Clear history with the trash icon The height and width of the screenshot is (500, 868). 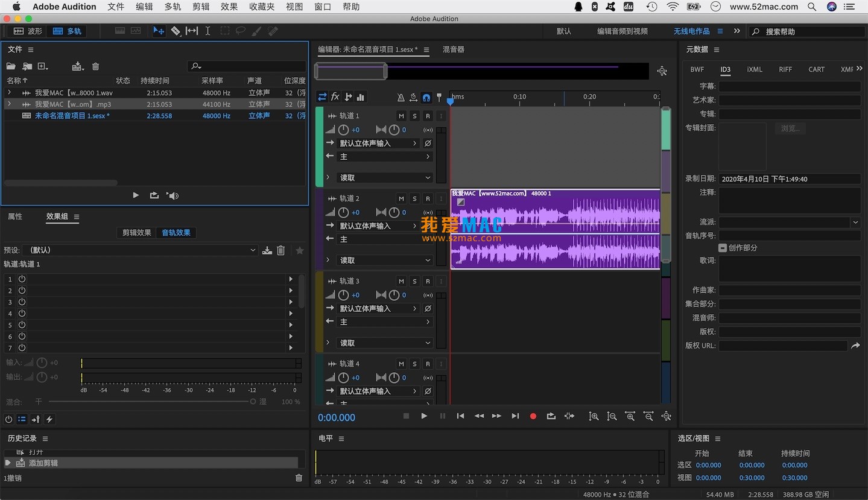click(299, 478)
